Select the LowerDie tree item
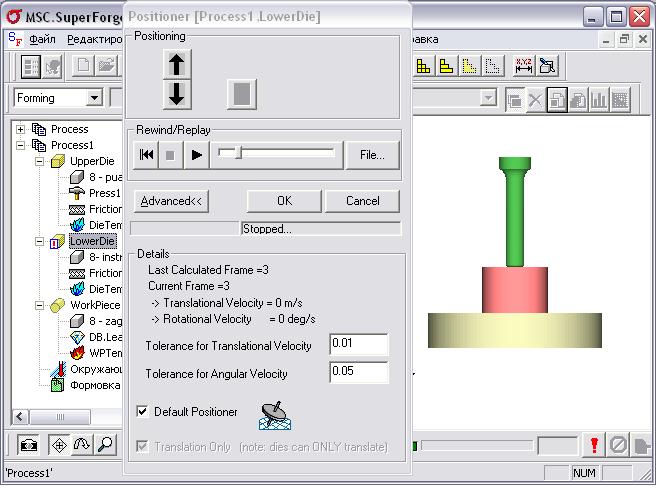 [92, 241]
